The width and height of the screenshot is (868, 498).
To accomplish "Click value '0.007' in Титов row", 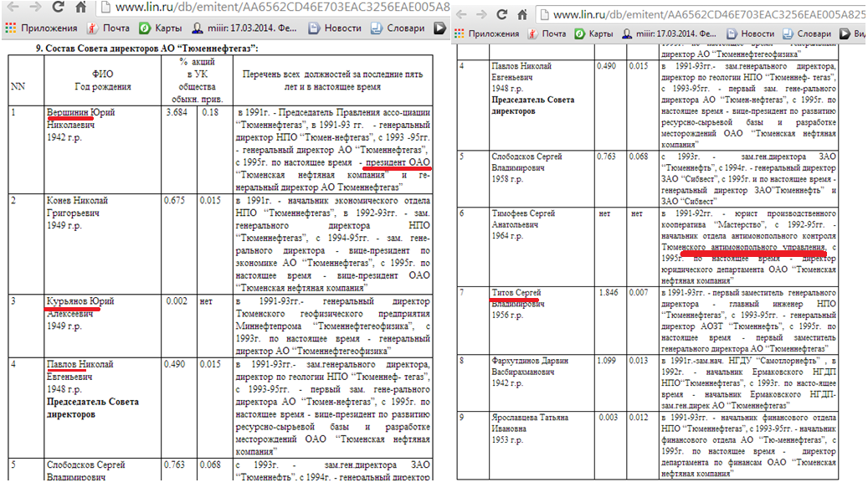I will click(639, 293).
